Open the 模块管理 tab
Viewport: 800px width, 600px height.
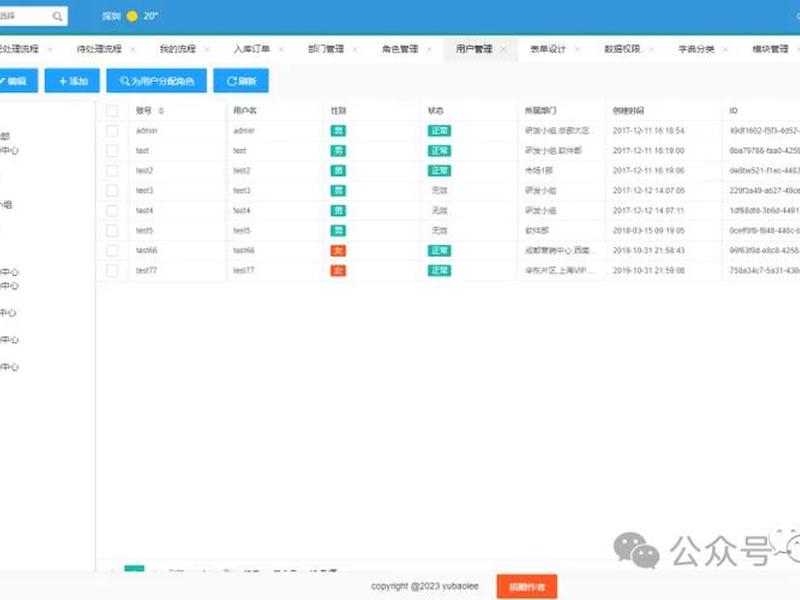[x=770, y=49]
